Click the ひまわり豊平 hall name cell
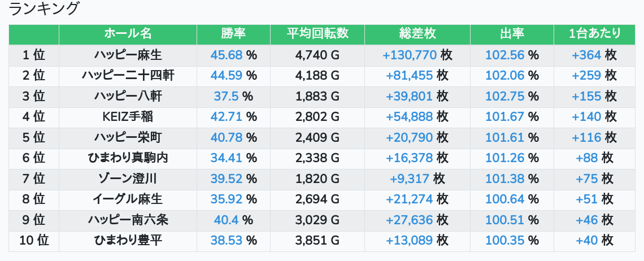The image size is (644, 261). pyautogui.click(x=128, y=240)
